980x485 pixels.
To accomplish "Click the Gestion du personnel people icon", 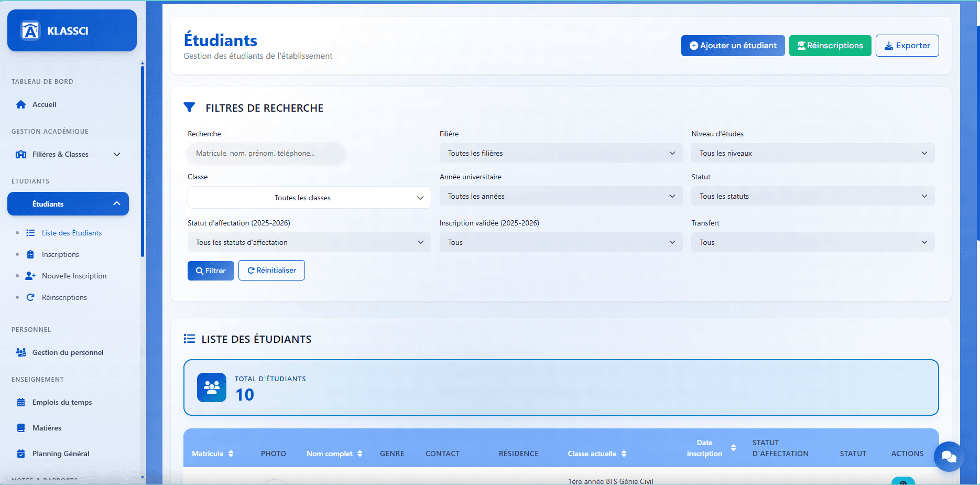I will (x=21, y=352).
